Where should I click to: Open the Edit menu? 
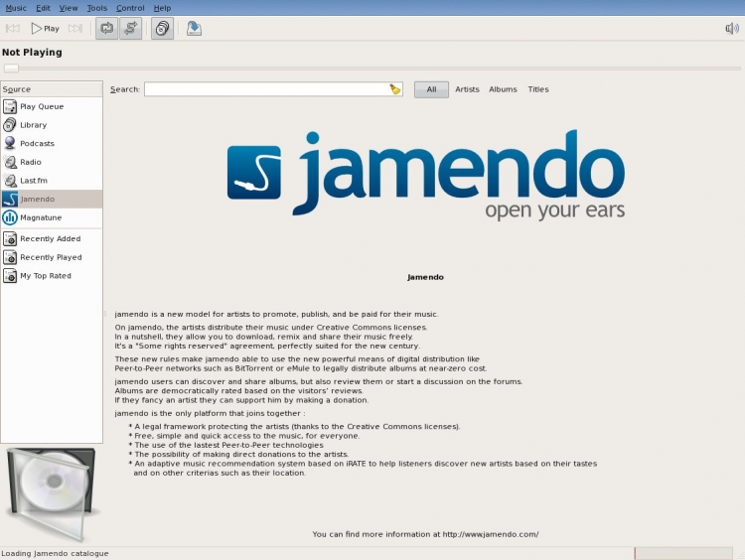coord(44,8)
